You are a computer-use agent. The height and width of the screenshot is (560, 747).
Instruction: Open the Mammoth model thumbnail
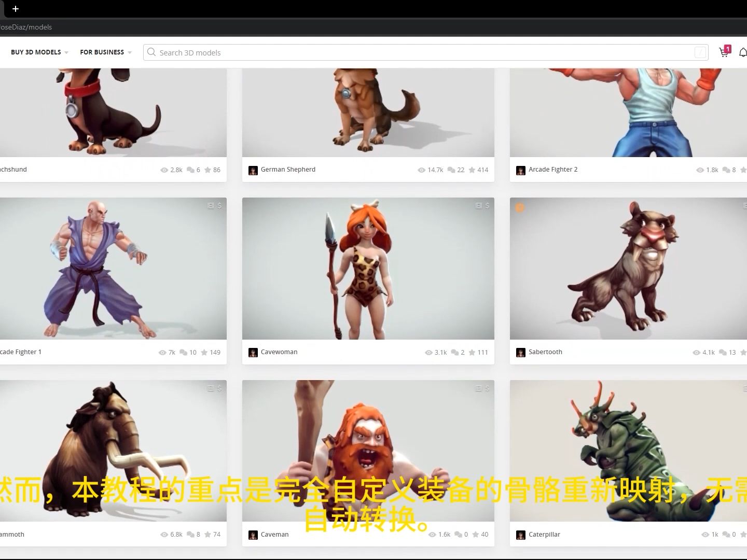pyautogui.click(x=113, y=451)
